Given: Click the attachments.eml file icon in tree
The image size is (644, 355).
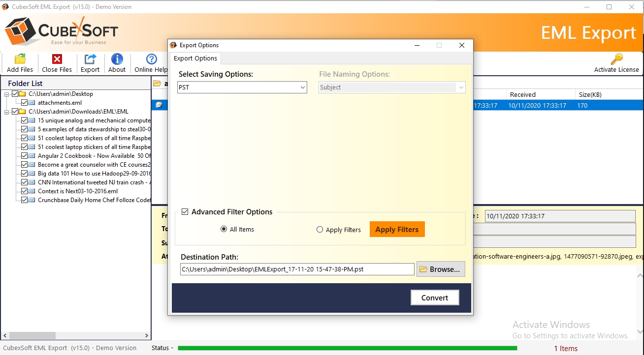Looking at the screenshot, I should [x=32, y=103].
